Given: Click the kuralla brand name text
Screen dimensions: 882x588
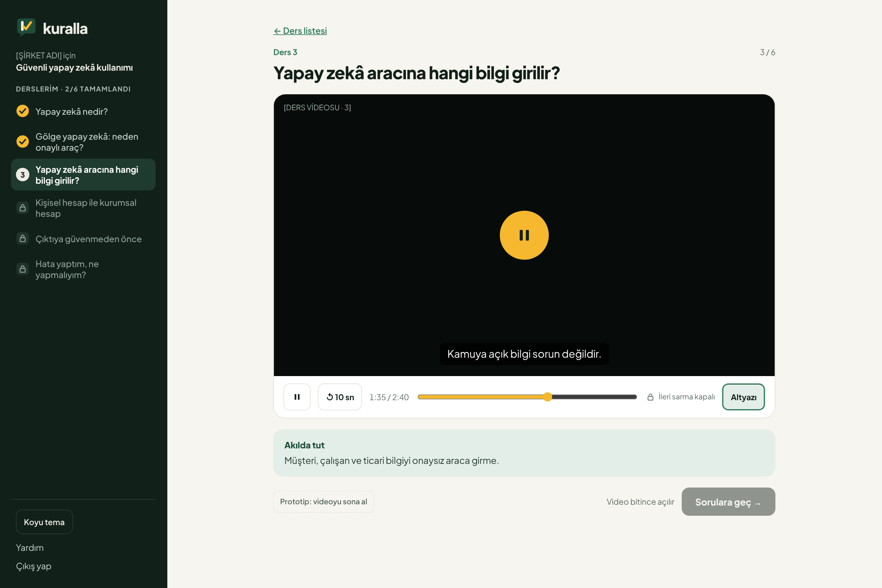Looking at the screenshot, I should [65, 28].
